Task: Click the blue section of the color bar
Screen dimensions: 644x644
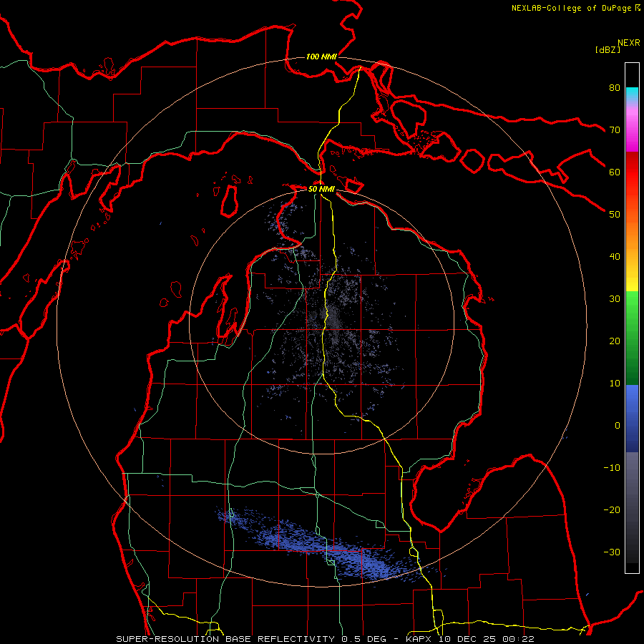Action: [632, 419]
